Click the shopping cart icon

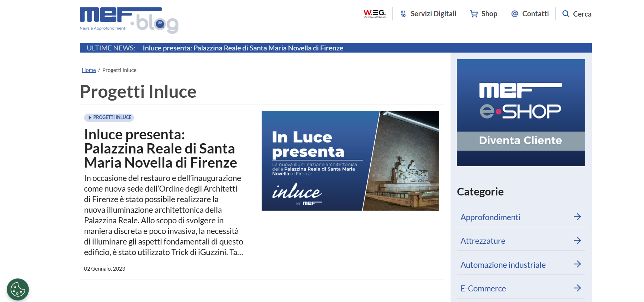[474, 14]
